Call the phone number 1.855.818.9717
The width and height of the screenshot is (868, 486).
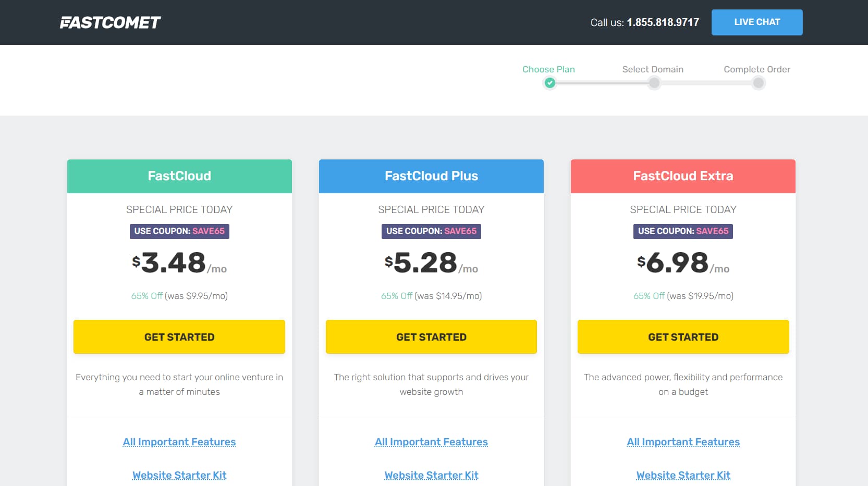(663, 22)
